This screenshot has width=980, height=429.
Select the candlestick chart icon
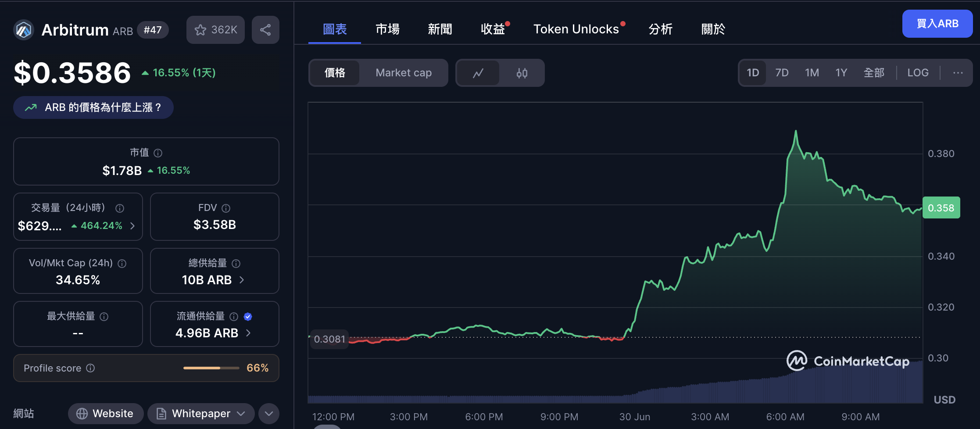[x=522, y=72]
